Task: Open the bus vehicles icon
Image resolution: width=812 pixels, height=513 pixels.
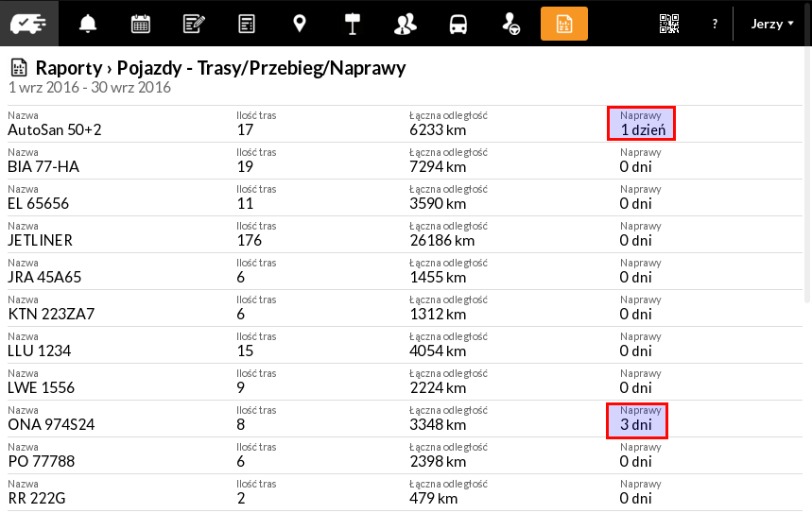Action: tap(458, 24)
